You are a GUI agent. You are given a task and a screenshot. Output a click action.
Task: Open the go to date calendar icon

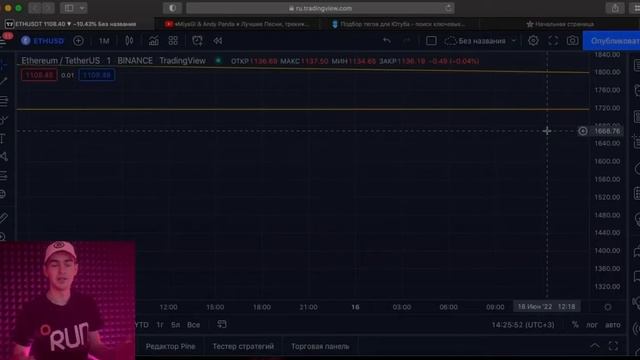point(222,324)
